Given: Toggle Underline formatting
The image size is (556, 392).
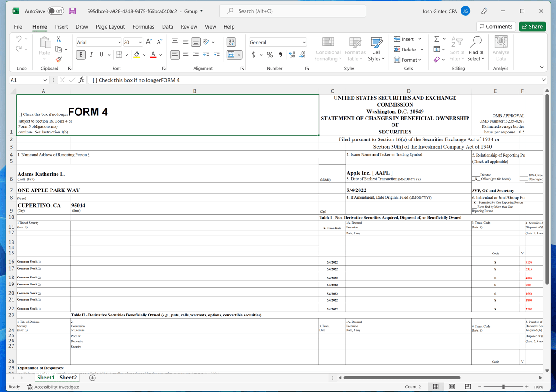Looking at the screenshot, I should click(x=101, y=55).
